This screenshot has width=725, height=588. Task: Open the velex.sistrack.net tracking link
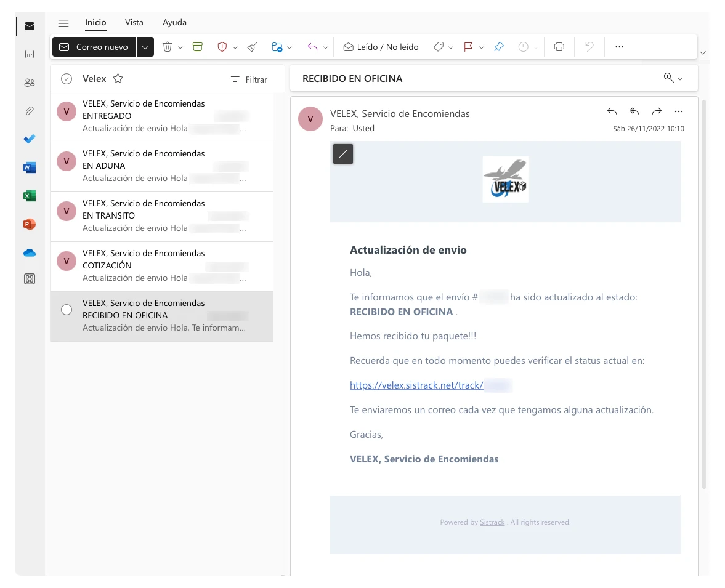tap(416, 385)
